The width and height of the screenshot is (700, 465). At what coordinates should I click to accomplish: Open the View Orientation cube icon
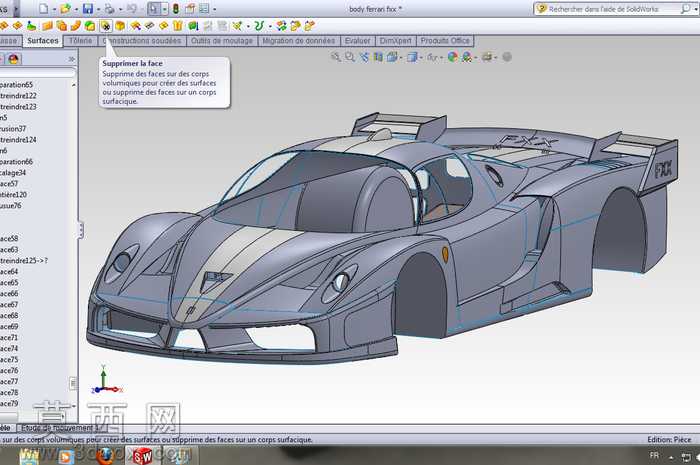[x=392, y=57]
